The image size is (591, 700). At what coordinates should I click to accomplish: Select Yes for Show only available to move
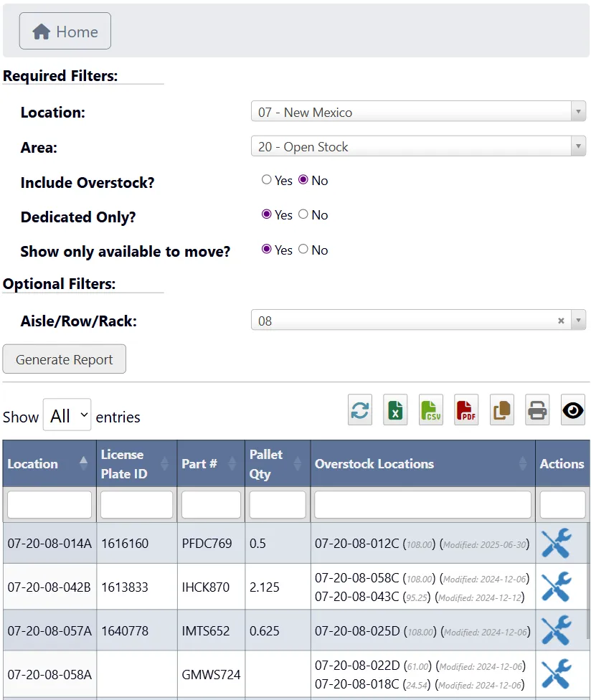point(267,249)
